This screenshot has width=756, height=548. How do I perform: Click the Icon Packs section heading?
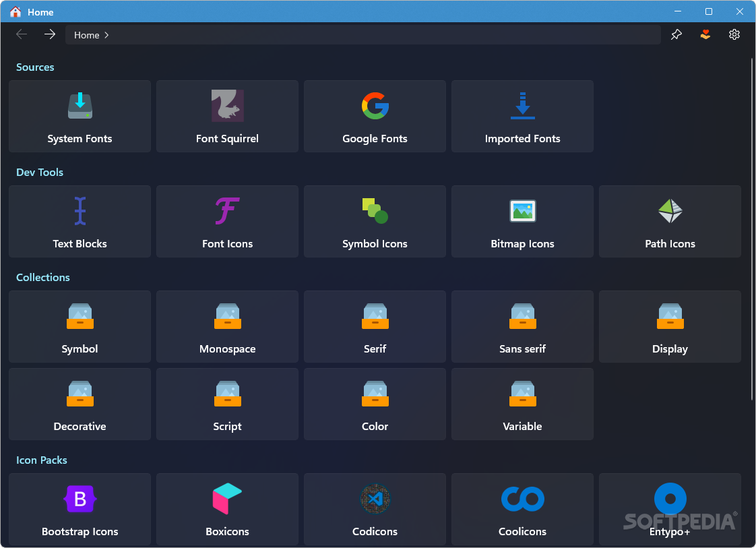pos(42,460)
